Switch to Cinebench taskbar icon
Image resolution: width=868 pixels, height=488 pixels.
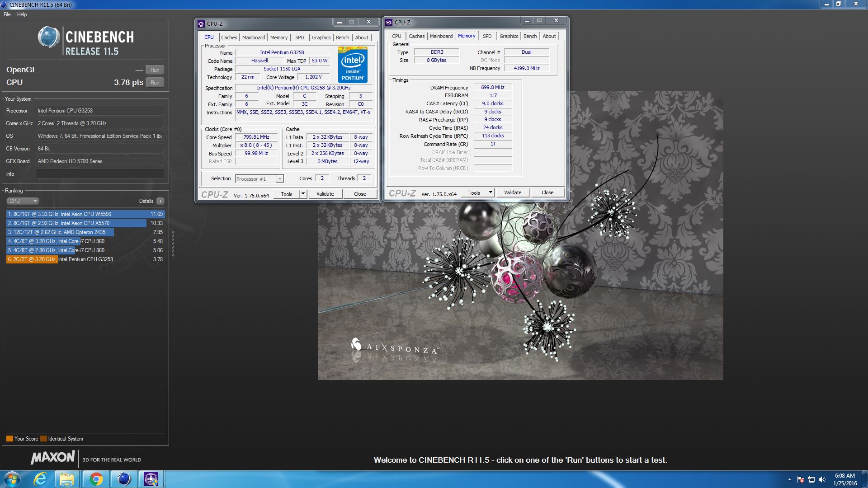(x=124, y=479)
